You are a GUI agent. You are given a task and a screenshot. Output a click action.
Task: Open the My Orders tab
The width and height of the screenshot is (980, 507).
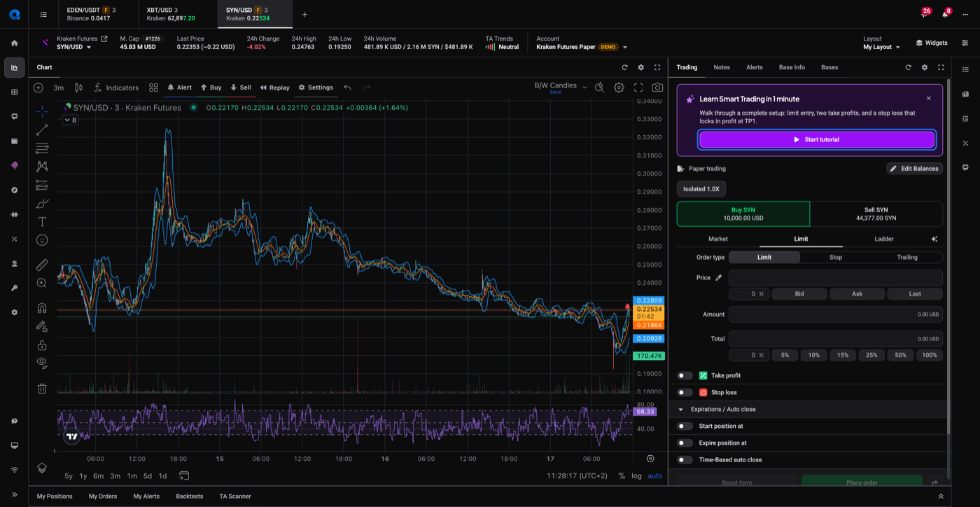coord(103,496)
